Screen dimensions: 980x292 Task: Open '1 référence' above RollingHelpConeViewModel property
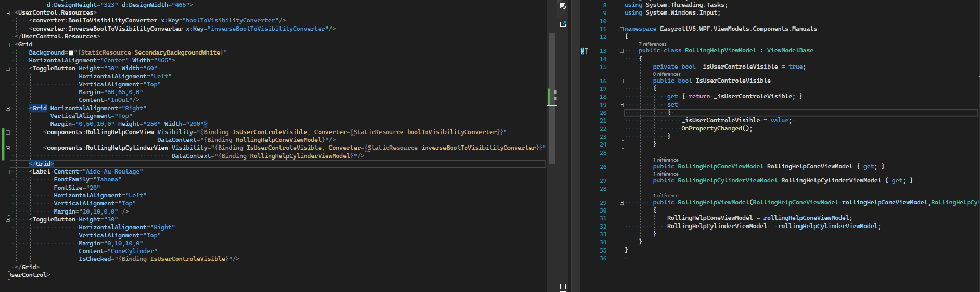pos(666,160)
